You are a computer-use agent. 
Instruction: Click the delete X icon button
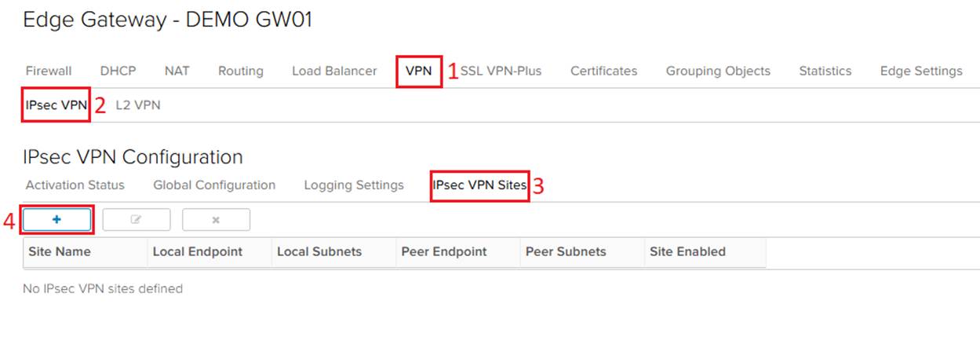[x=216, y=220]
